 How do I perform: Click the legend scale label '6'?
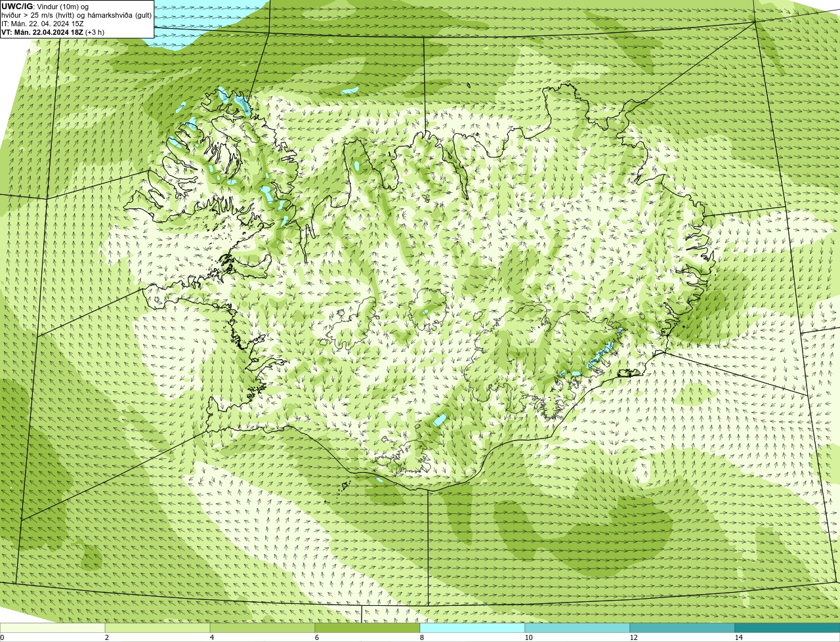pyautogui.click(x=317, y=637)
